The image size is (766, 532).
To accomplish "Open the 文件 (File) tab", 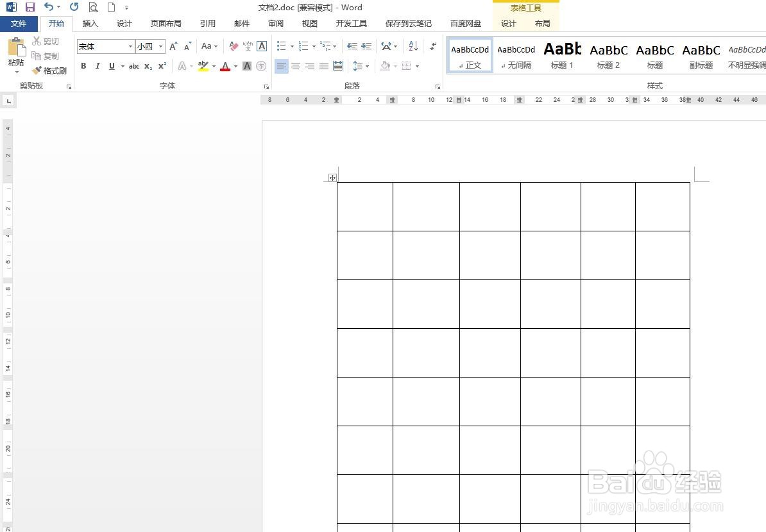I will click(x=19, y=24).
